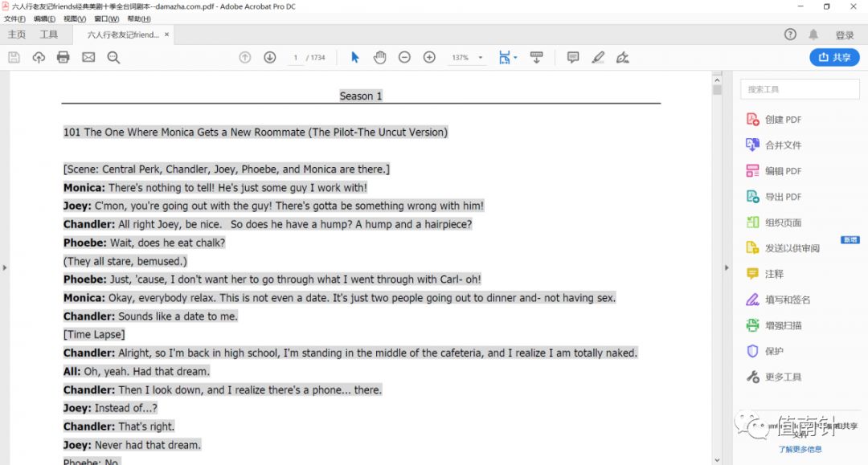Click the page number field

click(296, 58)
